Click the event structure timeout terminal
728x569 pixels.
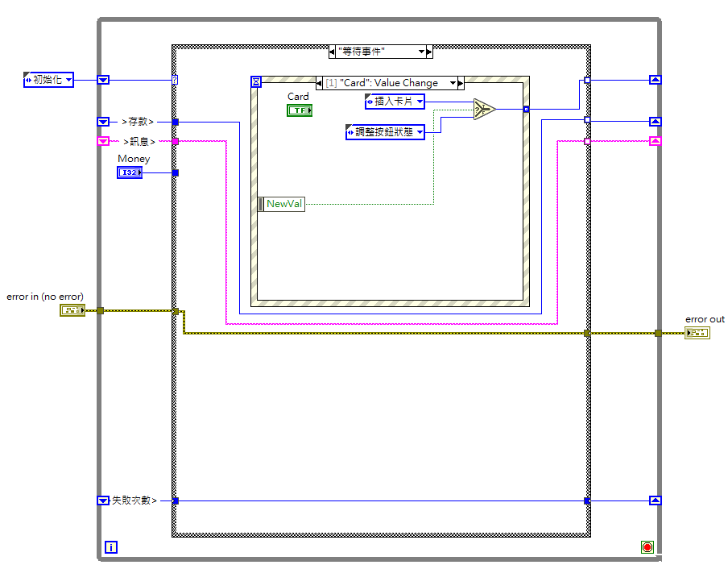click(x=256, y=81)
